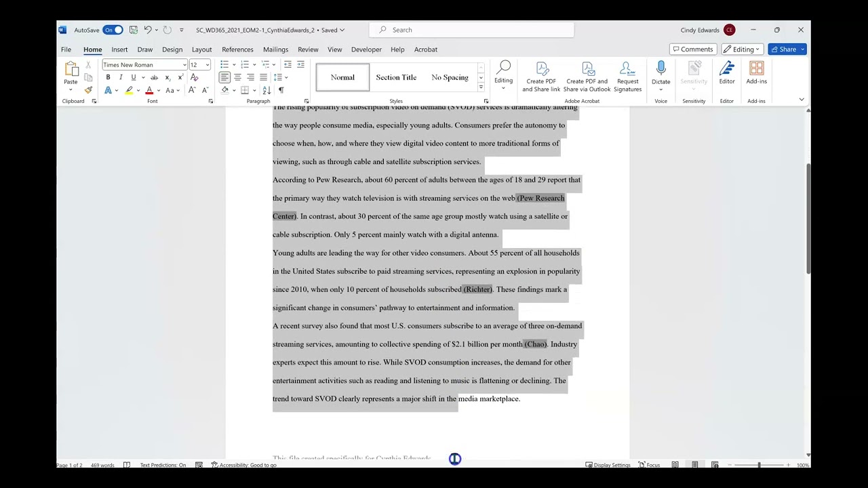Click the Undo arrow icon
868x488 pixels.
pos(147,30)
